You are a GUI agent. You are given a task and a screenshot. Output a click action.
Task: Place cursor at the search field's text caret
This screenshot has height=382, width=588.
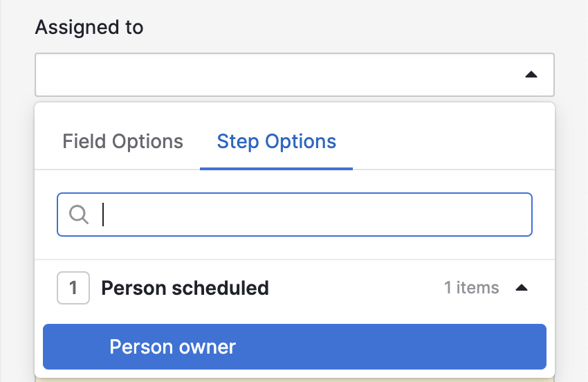point(103,215)
